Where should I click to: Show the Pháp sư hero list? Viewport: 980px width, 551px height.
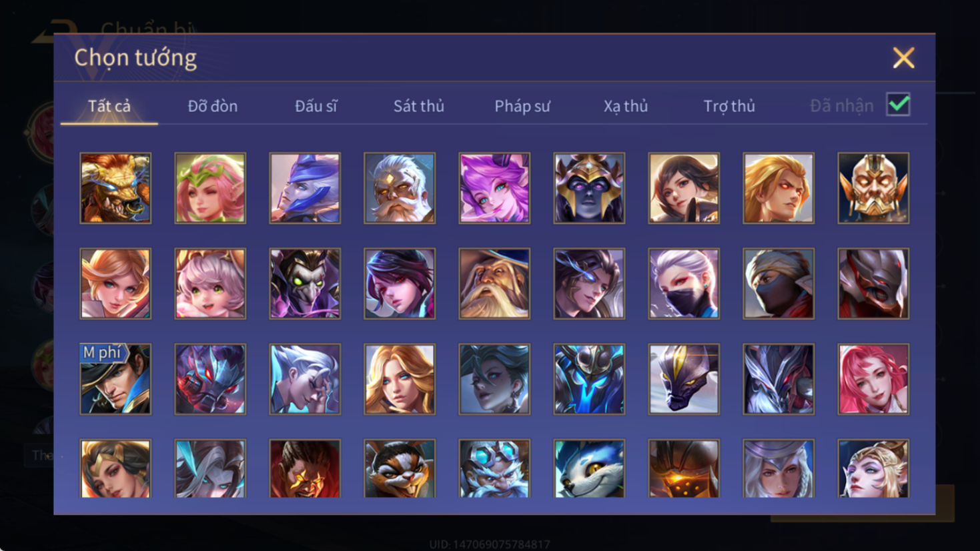click(522, 106)
